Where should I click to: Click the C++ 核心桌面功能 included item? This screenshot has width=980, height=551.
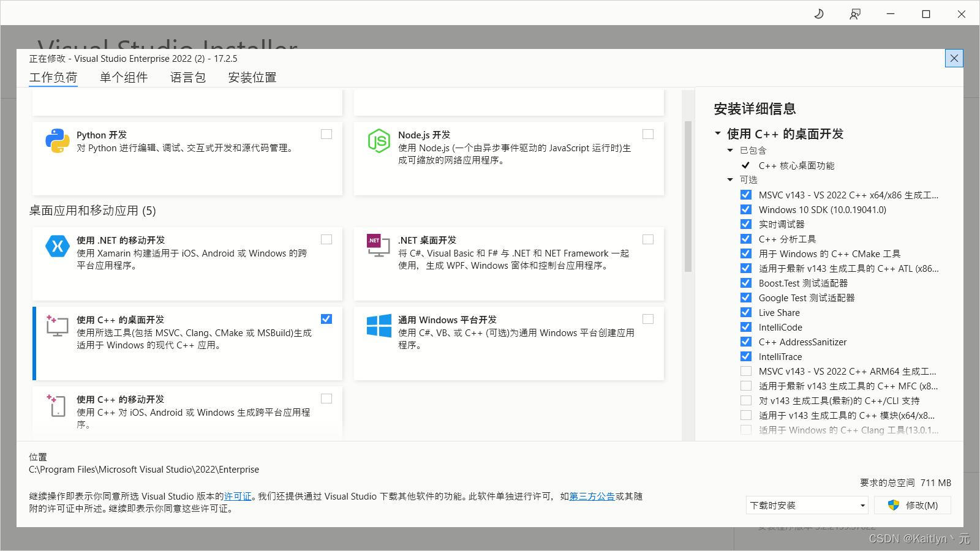[796, 165]
